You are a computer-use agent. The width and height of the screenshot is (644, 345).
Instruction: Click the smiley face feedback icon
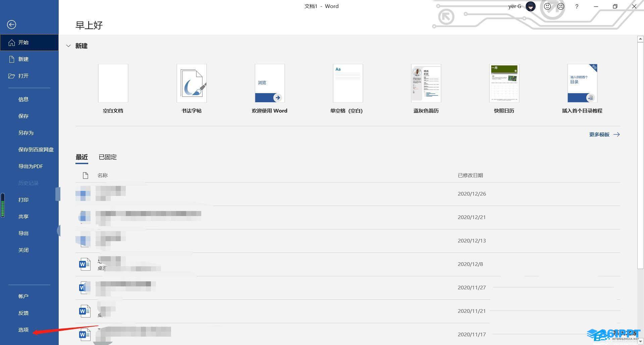pyautogui.click(x=547, y=6)
